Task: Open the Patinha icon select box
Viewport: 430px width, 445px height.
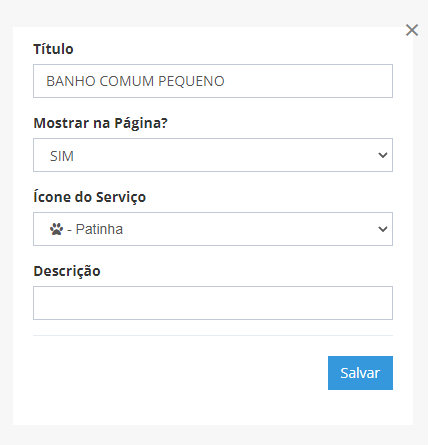Action: tap(213, 229)
